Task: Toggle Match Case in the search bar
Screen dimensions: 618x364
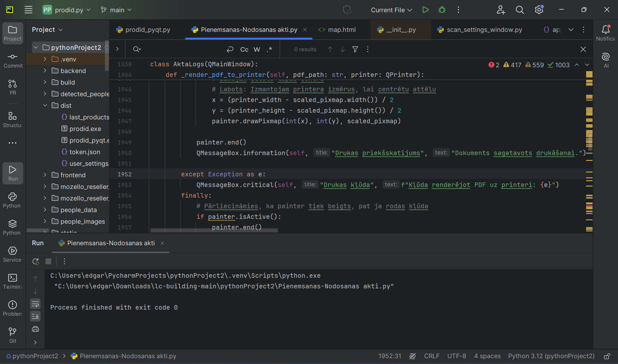Action: (x=244, y=49)
